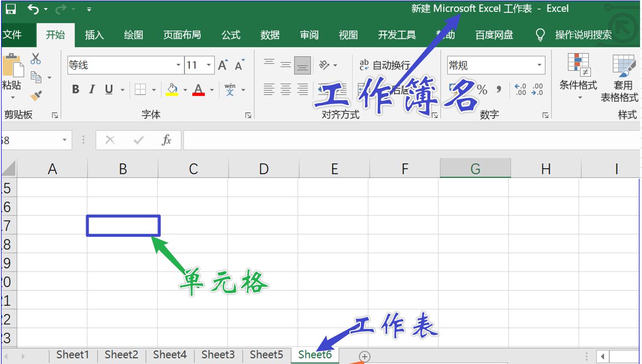Open the 页面布局 tab
The image size is (642, 364).
pos(182,35)
